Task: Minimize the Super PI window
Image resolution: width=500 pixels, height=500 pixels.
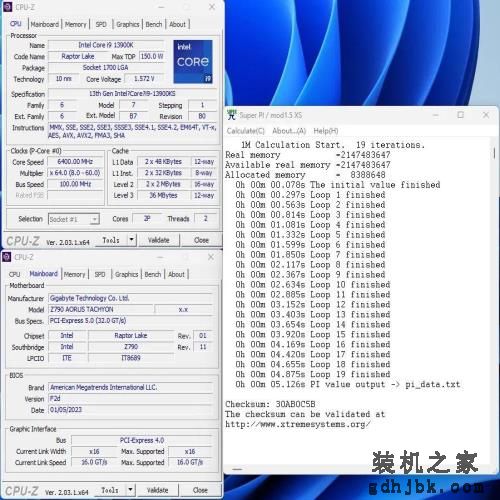Action: coord(436,115)
